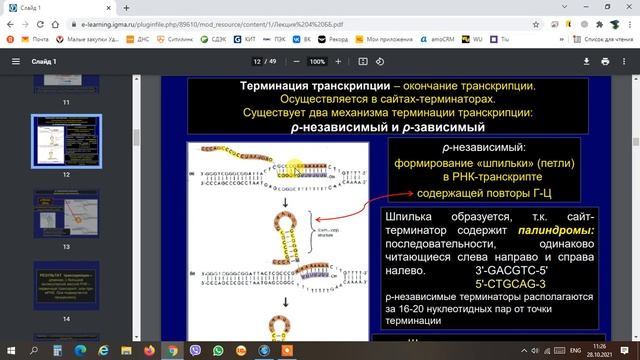Image resolution: width=640 pixels, height=360 pixels.
Task: Open Viber from the taskbar
Action: (195, 351)
